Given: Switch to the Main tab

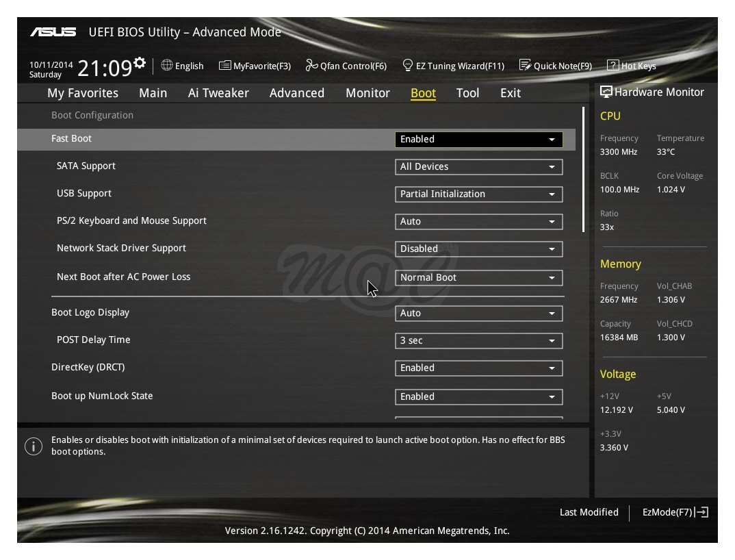Looking at the screenshot, I should click(x=153, y=93).
